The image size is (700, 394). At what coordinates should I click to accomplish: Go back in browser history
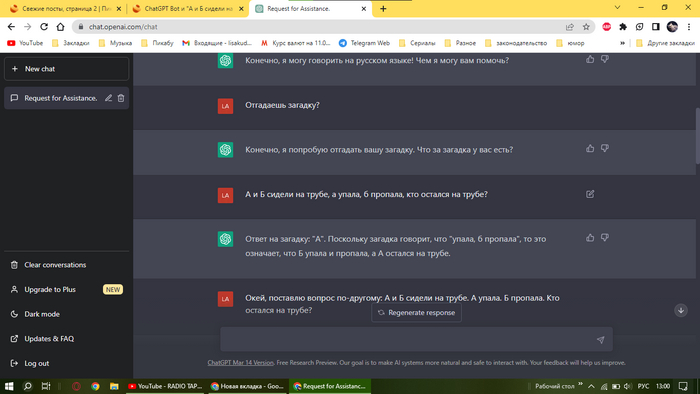point(12,27)
